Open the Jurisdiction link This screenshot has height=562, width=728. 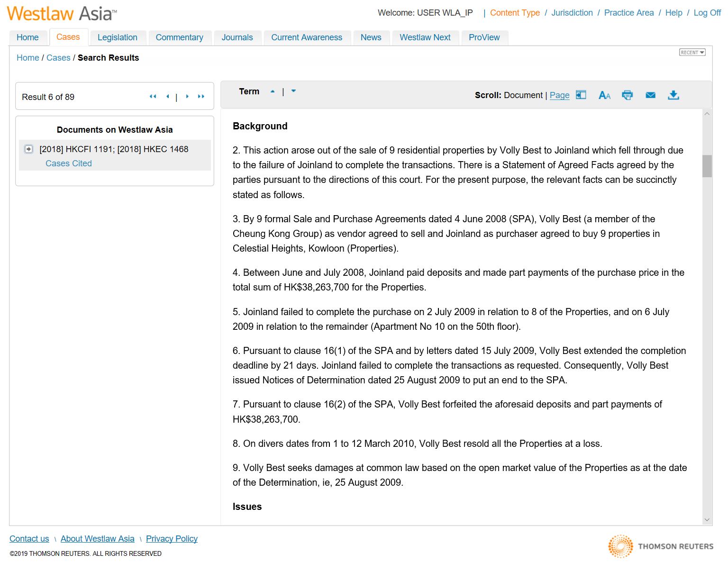click(x=572, y=13)
